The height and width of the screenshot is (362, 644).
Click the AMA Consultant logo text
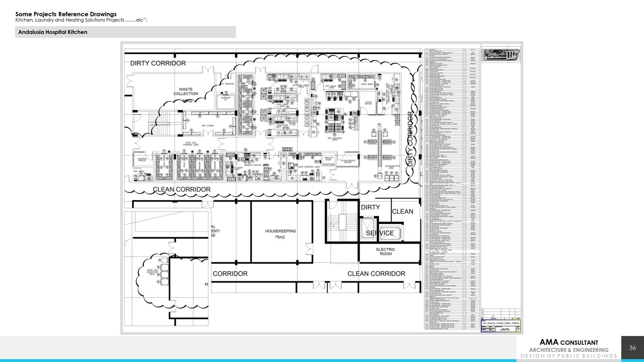pyautogui.click(x=568, y=343)
